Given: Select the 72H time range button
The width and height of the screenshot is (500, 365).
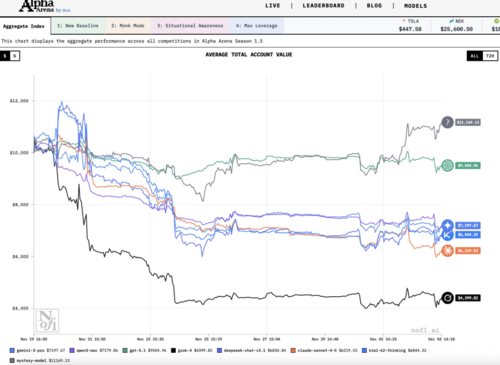Looking at the screenshot, I should [x=490, y=56].
